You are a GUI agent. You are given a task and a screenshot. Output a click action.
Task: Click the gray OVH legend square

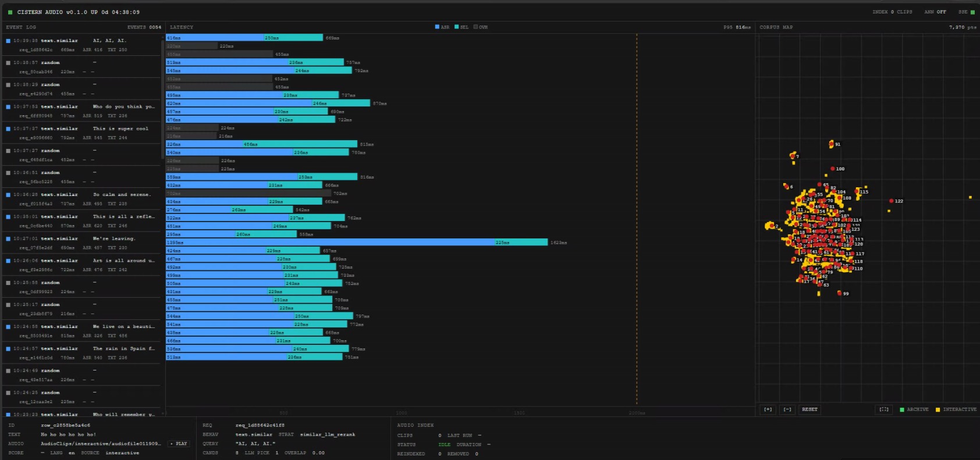pyautogui.click(x=475, y=27)
